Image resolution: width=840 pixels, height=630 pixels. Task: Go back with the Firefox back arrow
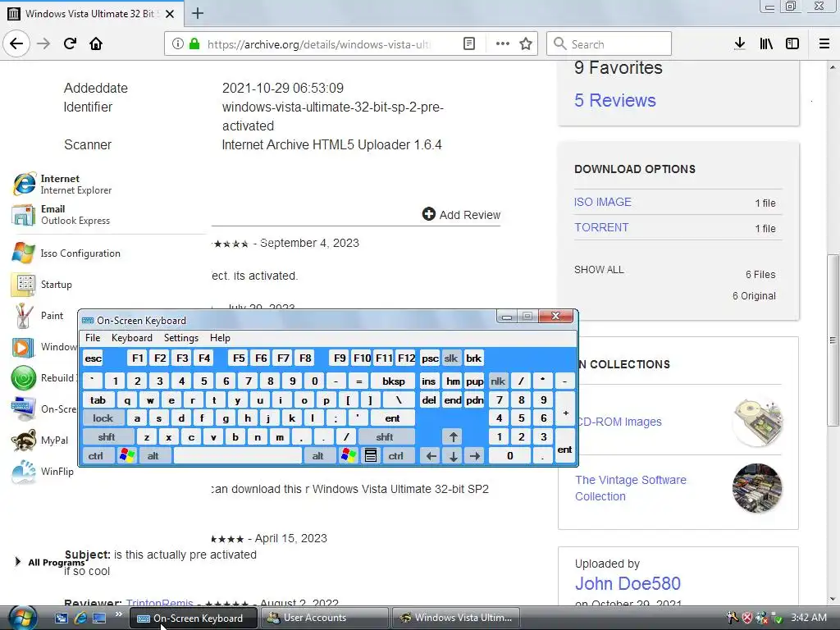tap(16, 43)
